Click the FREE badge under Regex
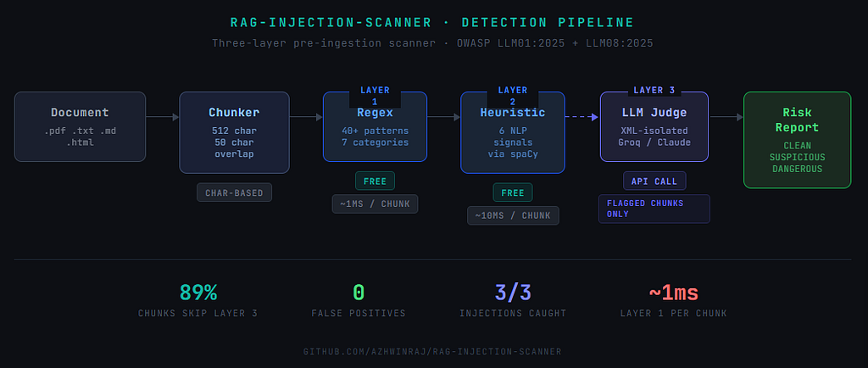 point(375,181)
